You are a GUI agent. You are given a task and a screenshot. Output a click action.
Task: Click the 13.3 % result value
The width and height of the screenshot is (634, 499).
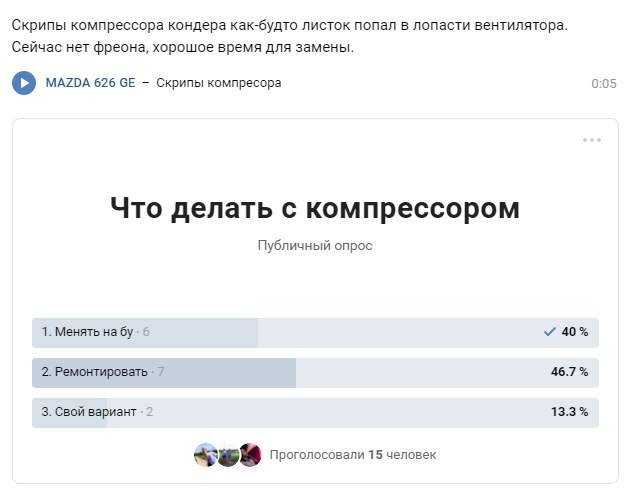(569, 412)
